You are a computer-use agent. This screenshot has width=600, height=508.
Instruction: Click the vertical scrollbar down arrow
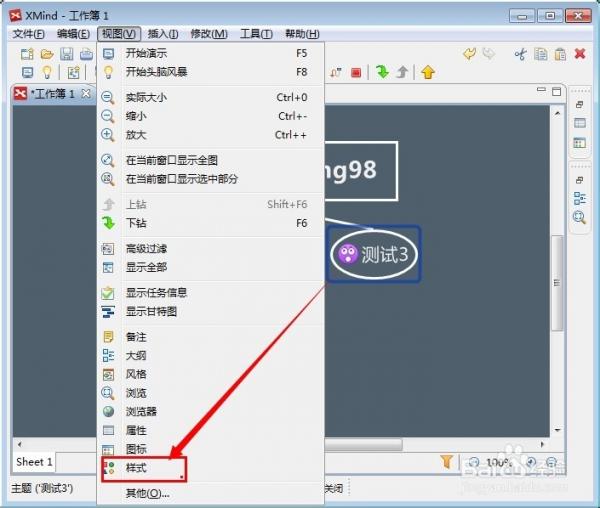tap(558, 430)
